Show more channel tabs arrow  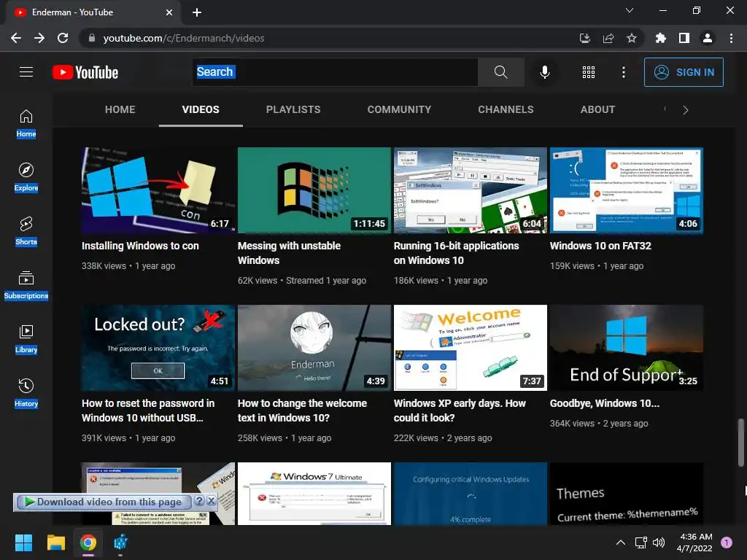[686, 110]
